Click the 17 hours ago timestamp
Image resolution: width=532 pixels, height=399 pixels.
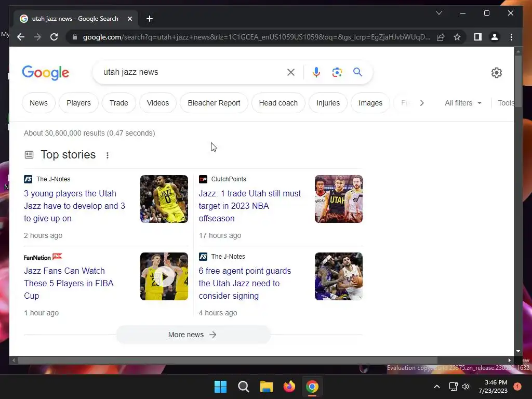pos(220,235)
